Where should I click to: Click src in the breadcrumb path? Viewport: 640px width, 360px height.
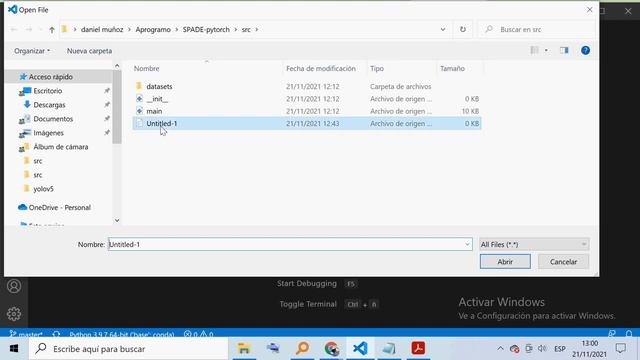246,29
